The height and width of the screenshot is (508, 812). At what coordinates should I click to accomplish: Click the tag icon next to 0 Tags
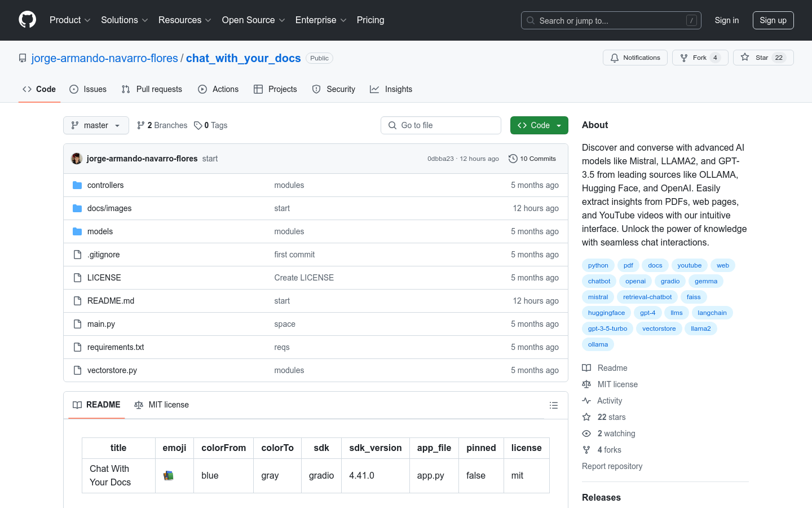198,125
